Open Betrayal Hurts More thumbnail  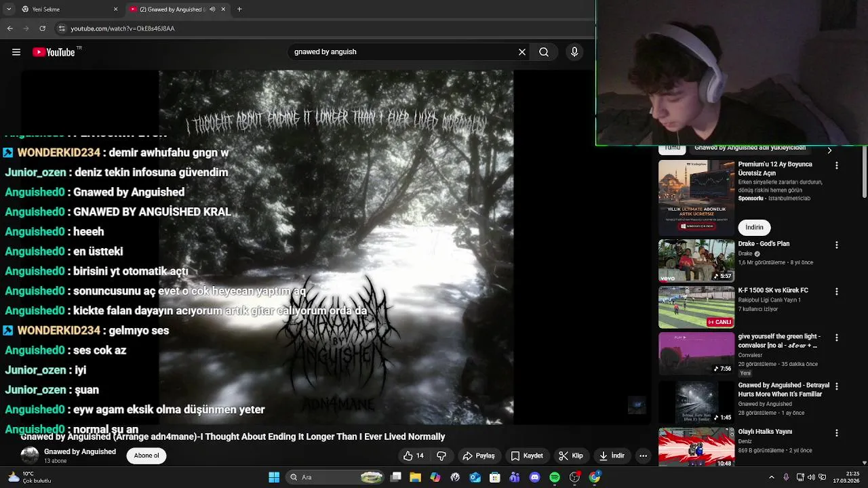[x=696, y=402]
